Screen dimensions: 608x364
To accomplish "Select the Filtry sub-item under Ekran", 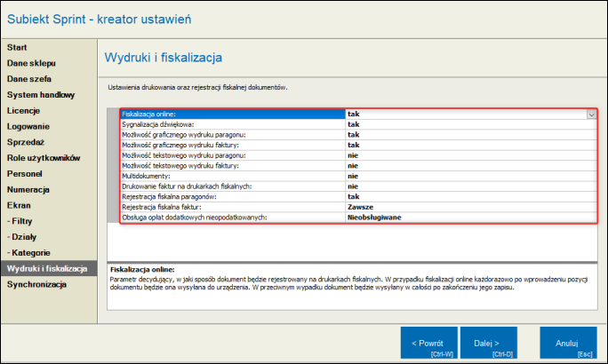I will (22, 221).
